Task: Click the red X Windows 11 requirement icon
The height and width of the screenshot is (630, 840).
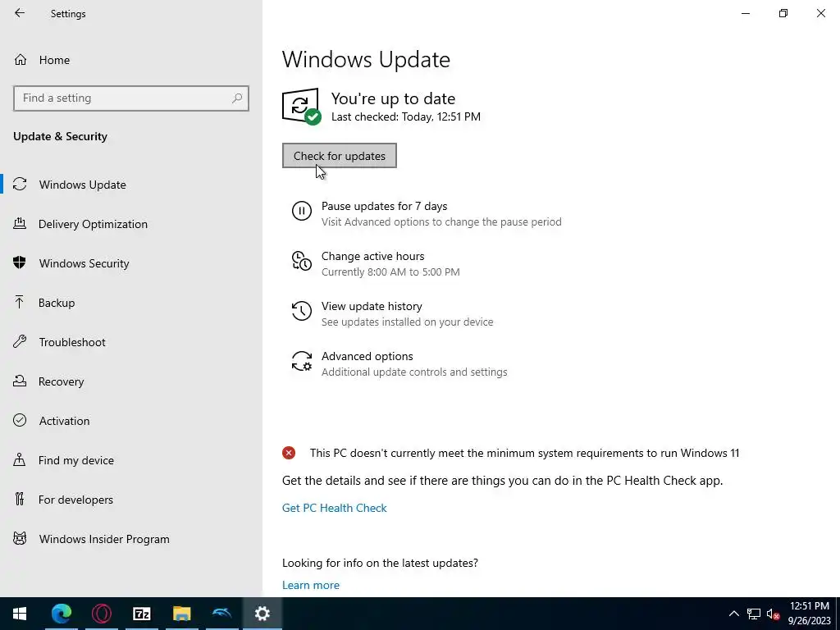Action: [x=289, y=453]
